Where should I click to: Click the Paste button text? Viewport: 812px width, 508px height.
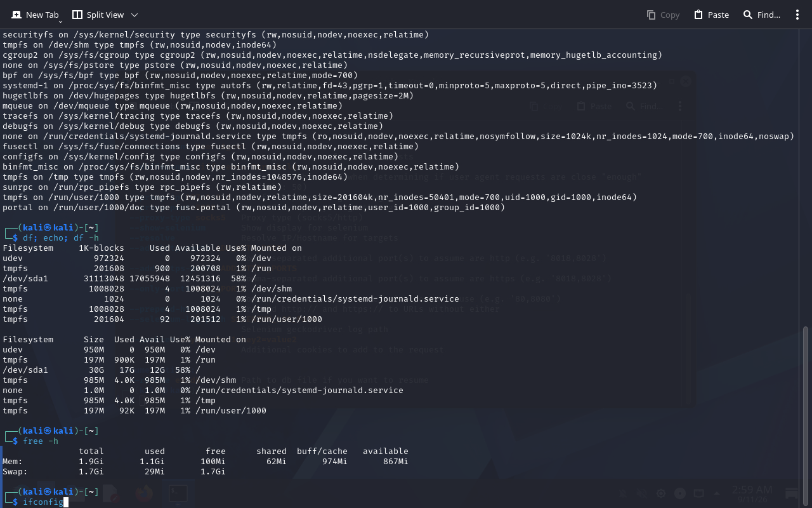tap(718, 15)
